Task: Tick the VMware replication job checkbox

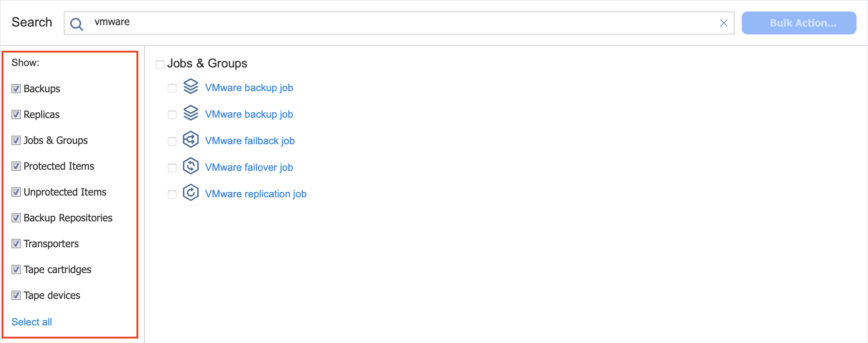Action: pyautogui.click(x=172, y=194)
